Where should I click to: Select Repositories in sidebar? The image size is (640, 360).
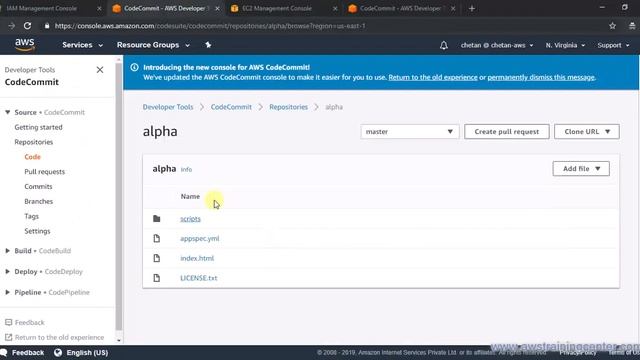point(33,142)
